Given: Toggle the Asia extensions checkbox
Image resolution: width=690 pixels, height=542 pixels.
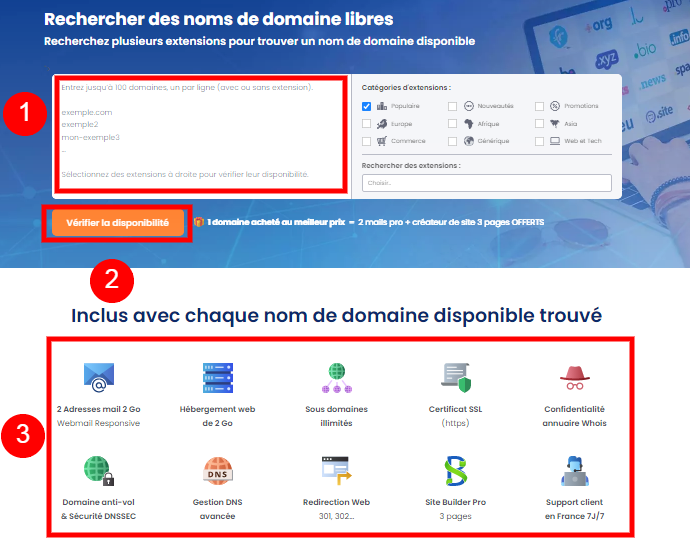Looking at the screenshot, I should [540, 124].
